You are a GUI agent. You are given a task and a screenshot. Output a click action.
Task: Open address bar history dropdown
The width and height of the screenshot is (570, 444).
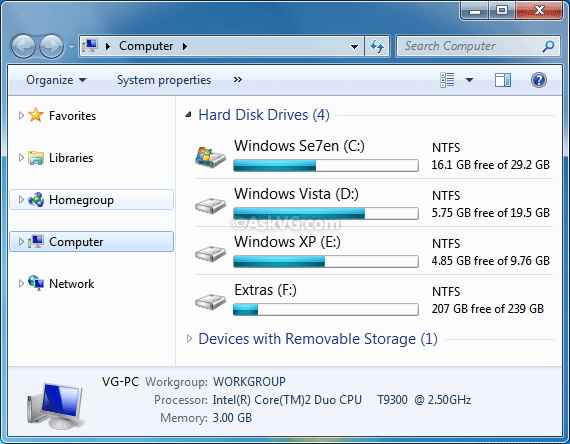coord(354,47)
